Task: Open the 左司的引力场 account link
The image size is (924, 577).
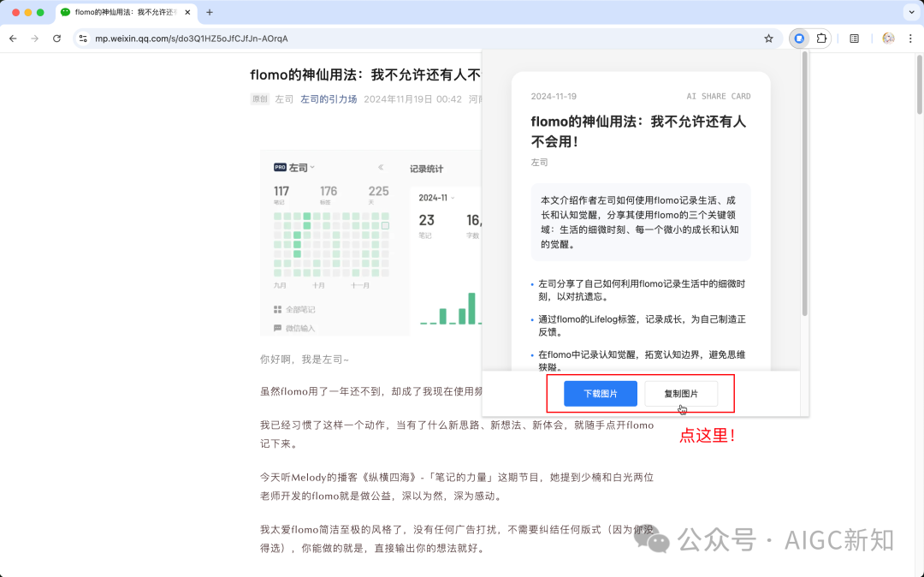Action: pyautogui.click(x=329, y=99)
